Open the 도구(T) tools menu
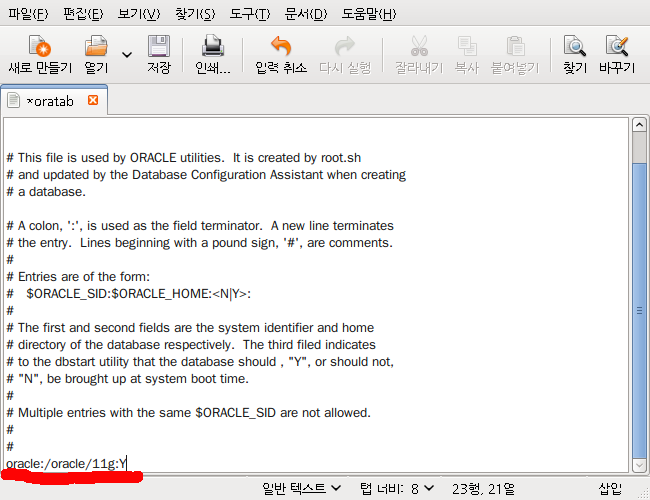 [x=250, y=14]
